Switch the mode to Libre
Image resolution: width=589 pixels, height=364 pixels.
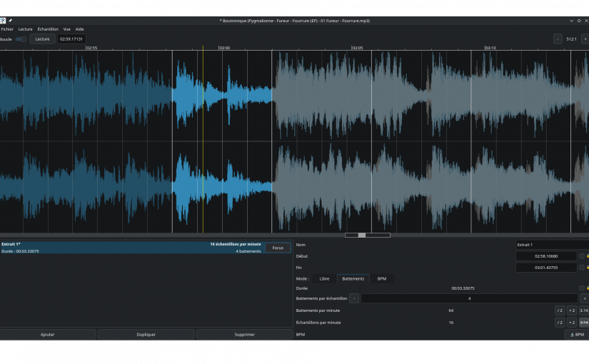pyautogui.click(x=324, y=278)
